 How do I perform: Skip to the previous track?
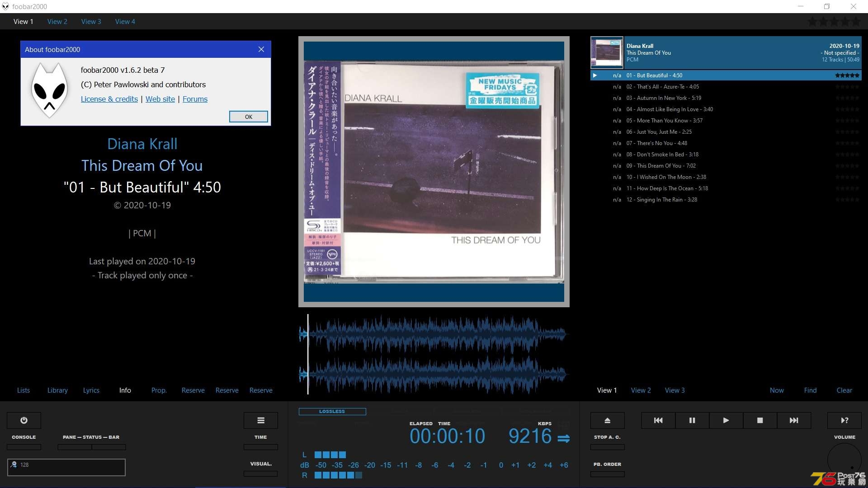pyautogui.click(x=658, y=420)
